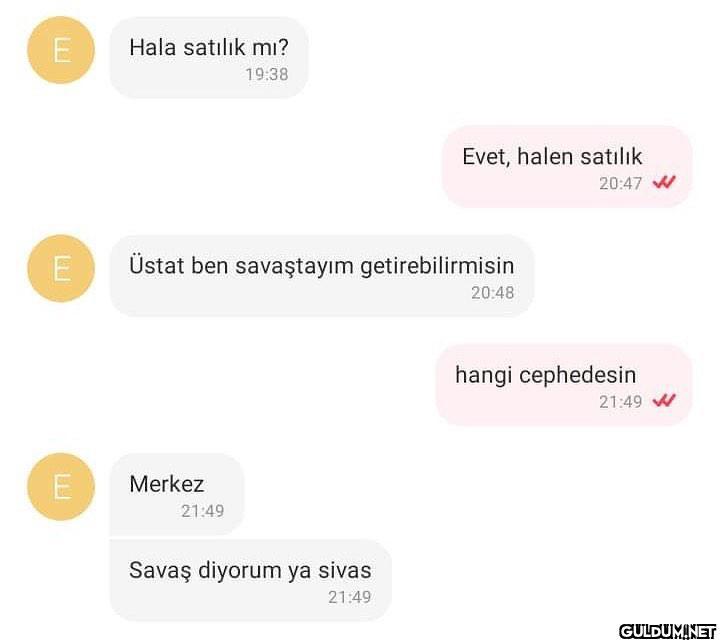Image resolution: width=720 pixels, height=643 pixels.
Task: Click the read receipt checkmarks at 21:49
Action: 664,401
